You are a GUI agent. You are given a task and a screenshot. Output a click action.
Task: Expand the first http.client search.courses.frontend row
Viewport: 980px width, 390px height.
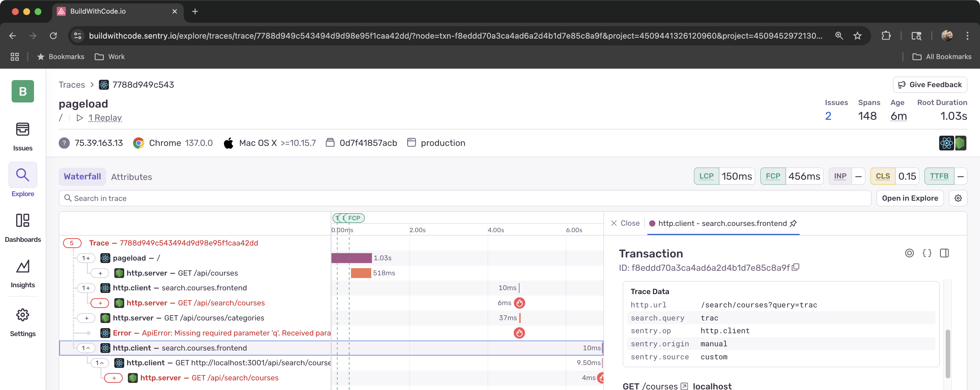[x=86, y=288]
